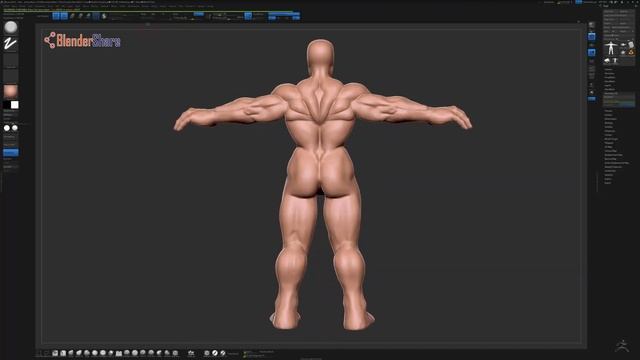The width and height of the screenshot is (640, 360).
Task: Select the Rotate gizmo icon
Action: (88, 16)
